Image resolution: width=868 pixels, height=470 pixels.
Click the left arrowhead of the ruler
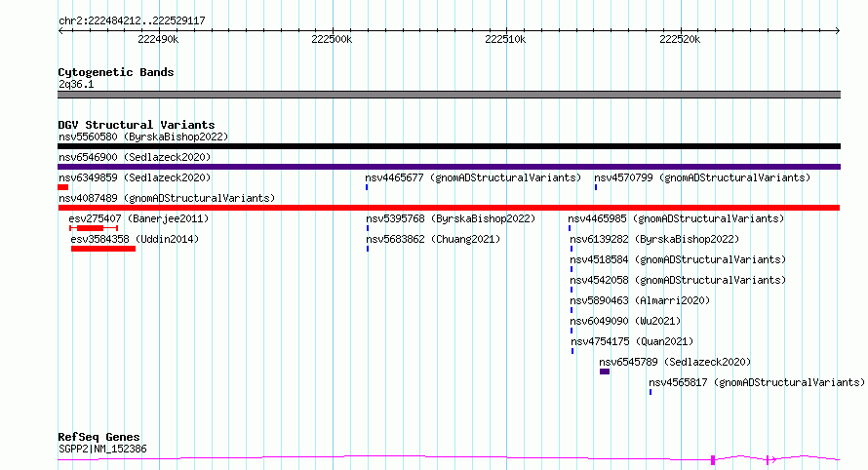(60, 31)
